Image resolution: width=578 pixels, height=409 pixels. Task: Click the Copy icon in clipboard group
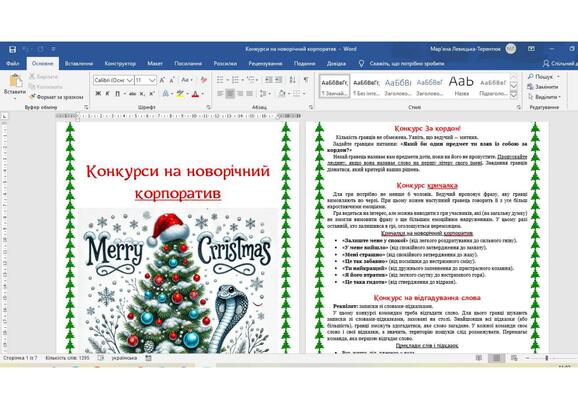click(32, 87)
